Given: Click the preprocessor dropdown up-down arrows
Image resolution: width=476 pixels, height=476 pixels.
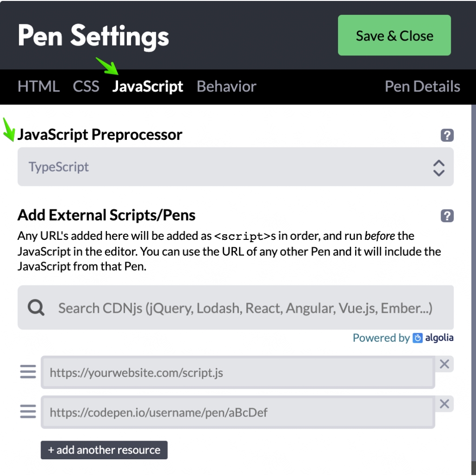Looking at the screenshot, I should click(x=438, y=167).
